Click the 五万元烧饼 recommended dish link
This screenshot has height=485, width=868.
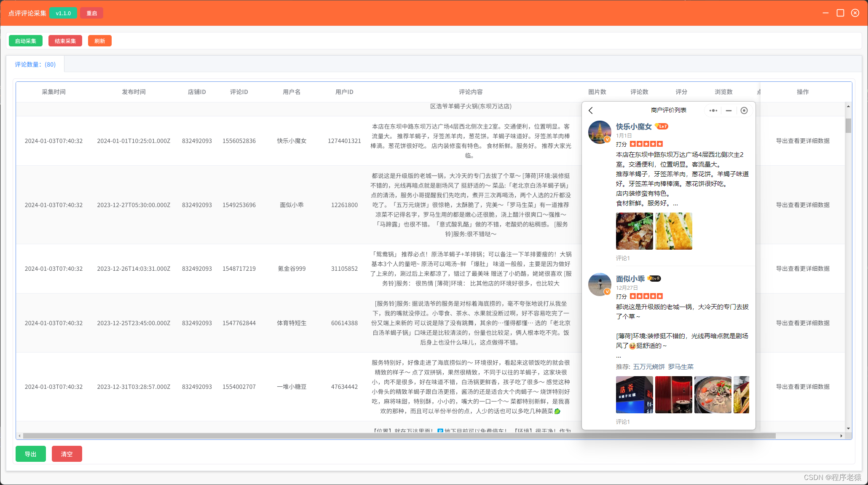648,367
